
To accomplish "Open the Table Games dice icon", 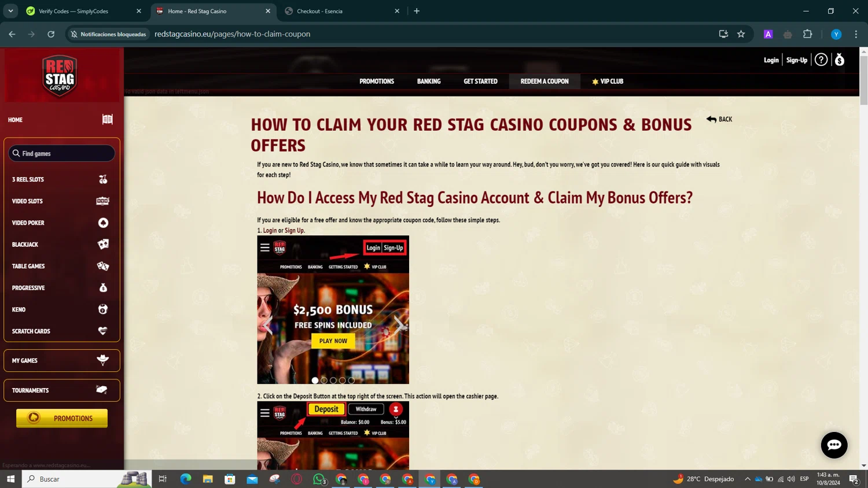I will coord(103,266).
